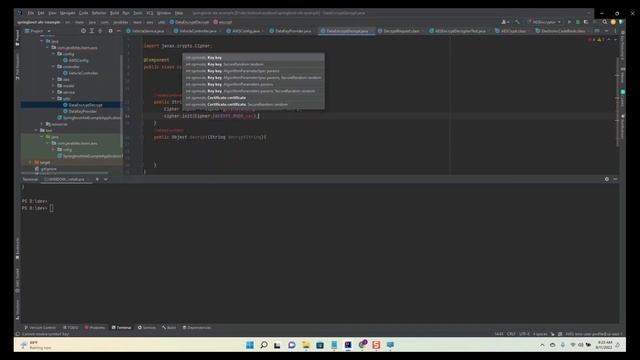Open Services tool window
This screenshot has height=360, width=640.
pyautogui.click(x=147, y=327)
